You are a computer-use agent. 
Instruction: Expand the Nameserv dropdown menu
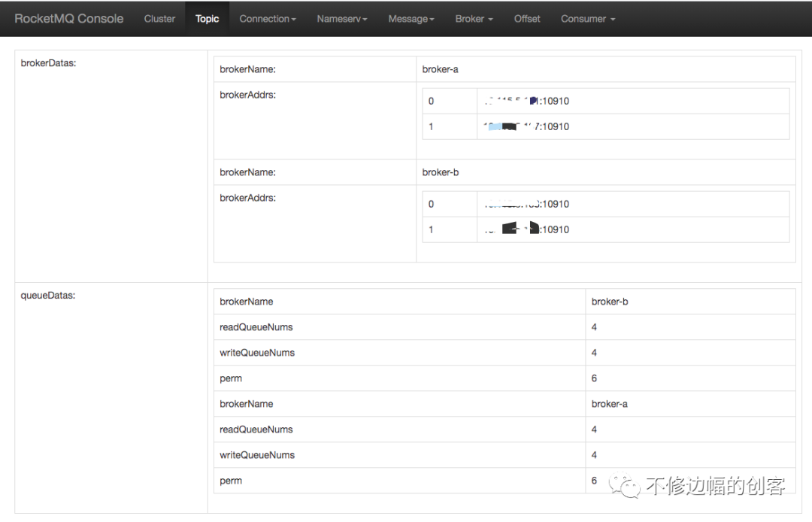coord(342,19)
